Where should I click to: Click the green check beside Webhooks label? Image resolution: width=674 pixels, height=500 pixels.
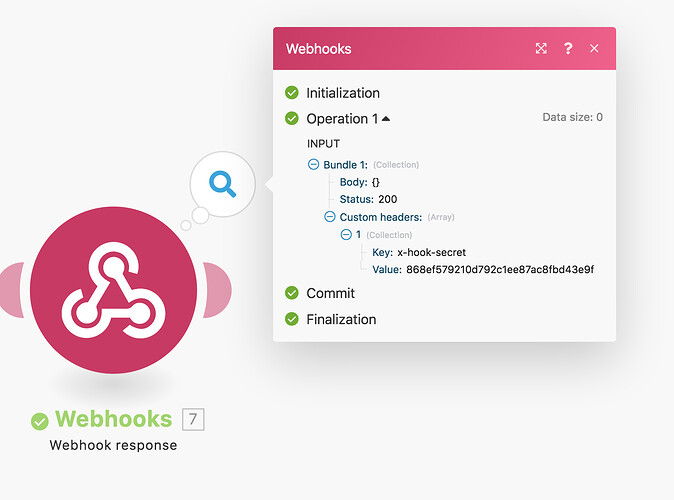40,421
